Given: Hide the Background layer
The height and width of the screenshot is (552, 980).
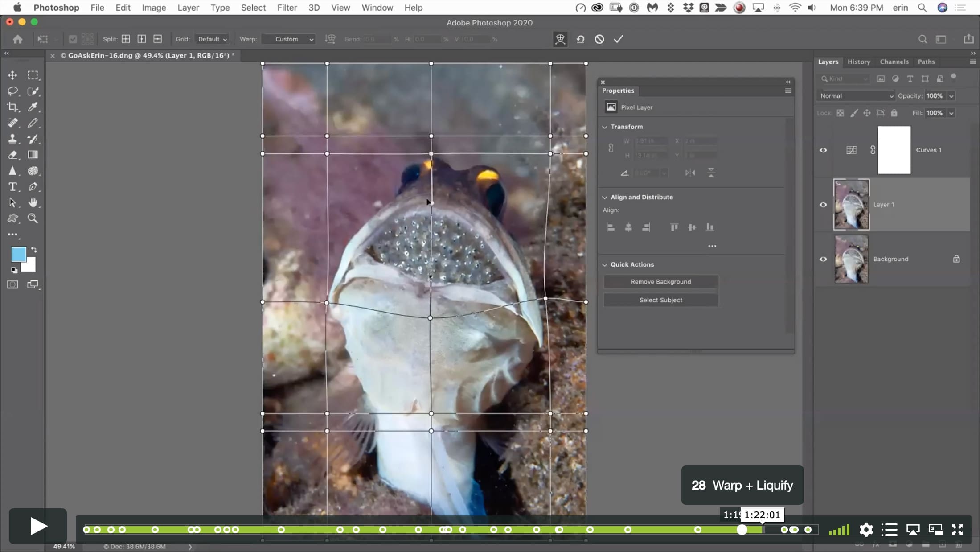Looking at the screenshot, I should point(823,259).
